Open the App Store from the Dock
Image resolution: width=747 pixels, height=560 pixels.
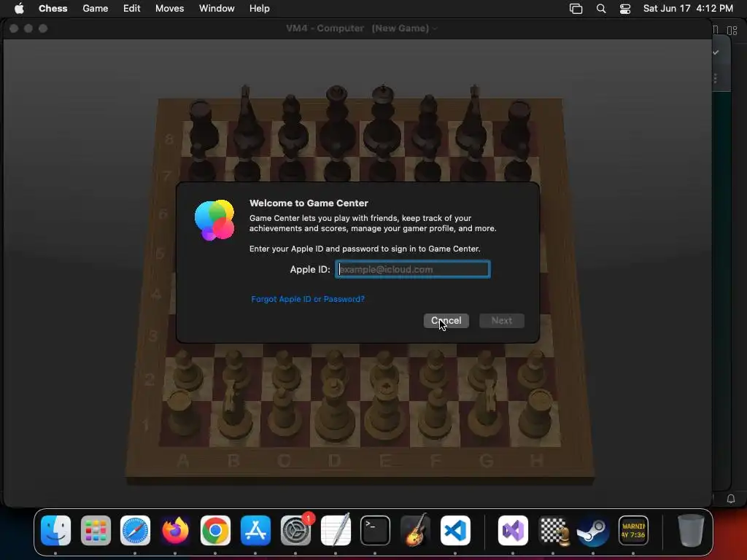(x=255, y=531)
